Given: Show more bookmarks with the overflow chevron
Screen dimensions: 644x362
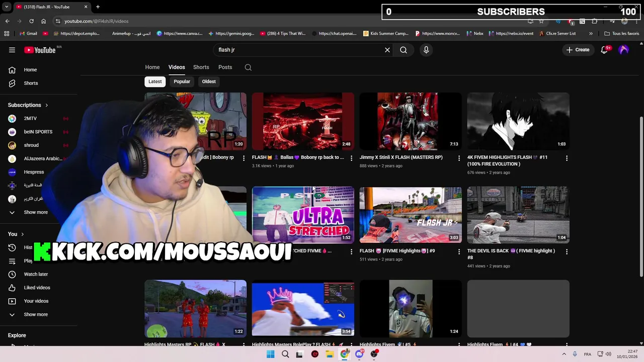Looking at the screenshot, I should (591, 34).
